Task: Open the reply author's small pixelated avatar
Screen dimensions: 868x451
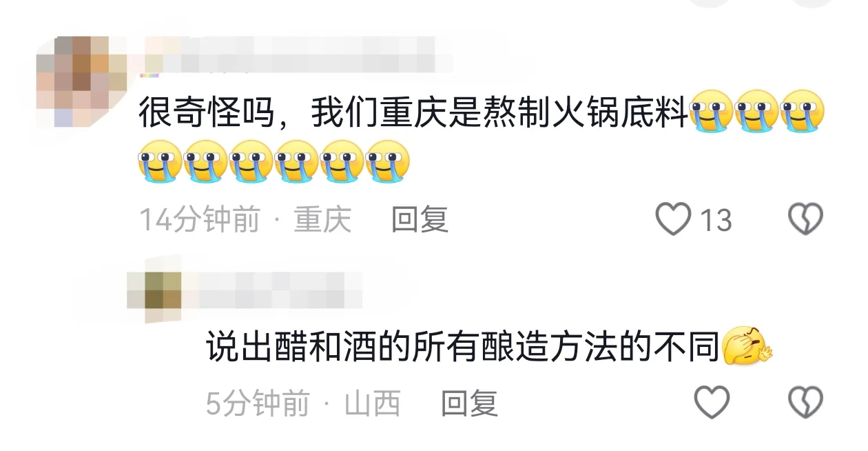Action: 154,297
